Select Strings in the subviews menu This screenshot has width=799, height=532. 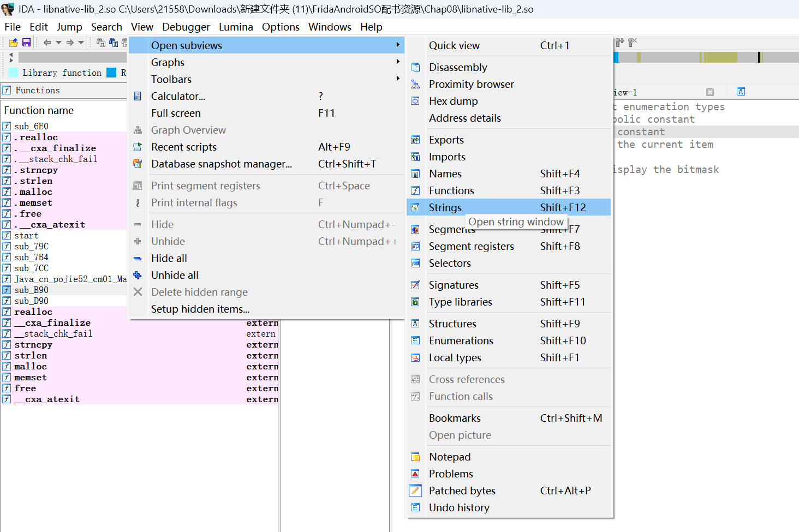[509, 207]
